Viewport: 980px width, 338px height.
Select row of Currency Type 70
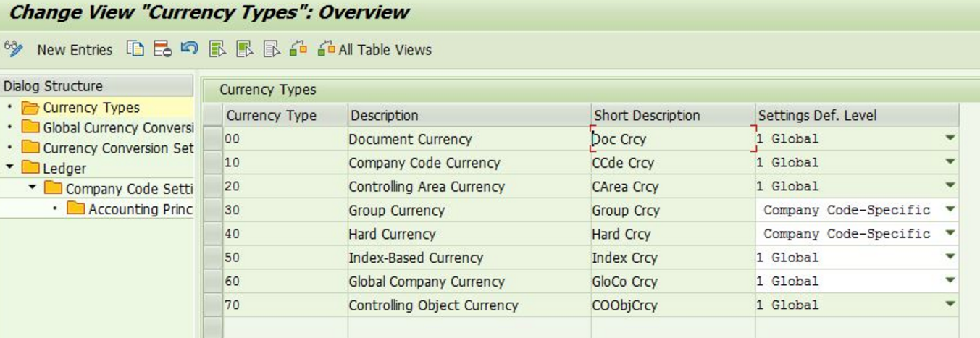pos(212,305)
